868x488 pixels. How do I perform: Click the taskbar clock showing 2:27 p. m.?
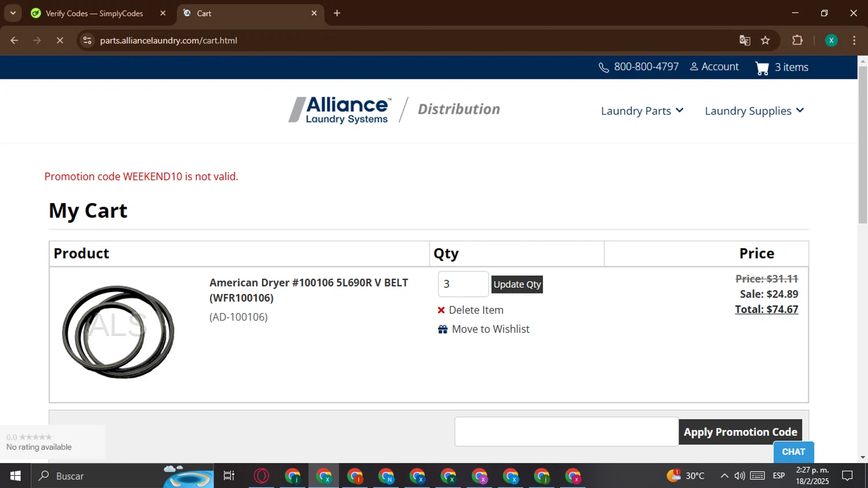(812, 476)
